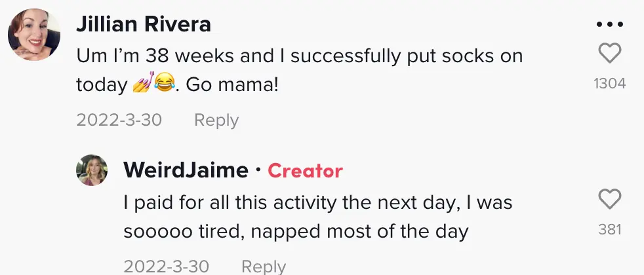This screenshot has width=644, height=275.
Task: Click the red Creator badge
Action: click(305, 171)
